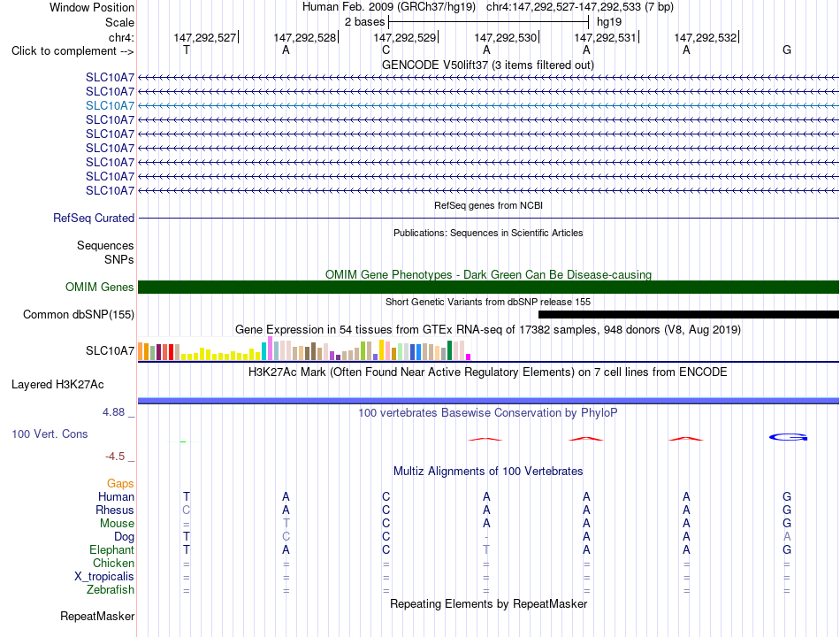Click the 'RefSeq genes from NCBI' title

(488, 205)
